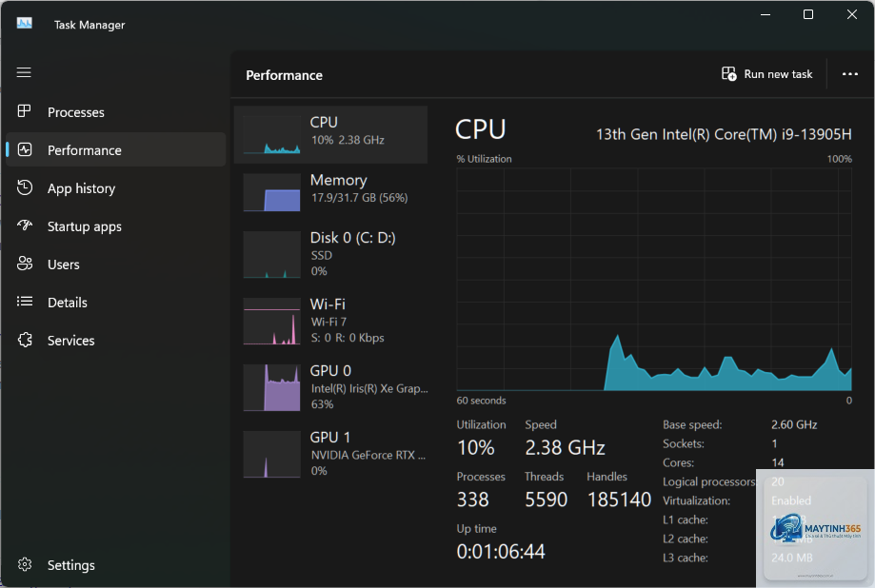Click the Processes count 338
This screenshot has width=875, height=588.
coord(472,500)
